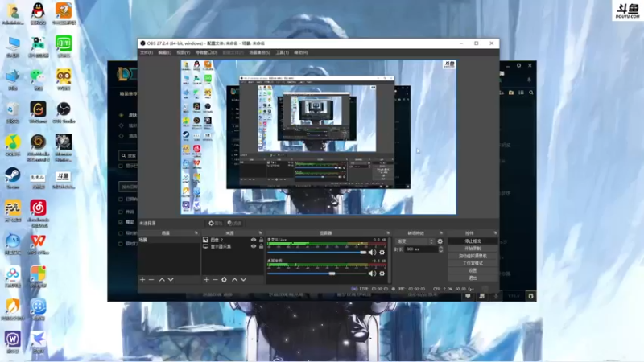Toggle visibility eye of 图像 2 source
The image size is (644, 362).
click(254, 240)
